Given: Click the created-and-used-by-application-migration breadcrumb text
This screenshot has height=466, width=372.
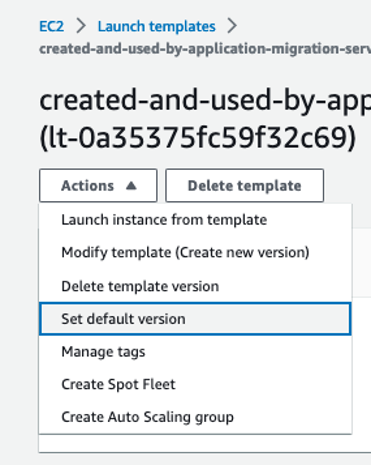Looking at the screenshot, I should [x=205, y=49].
